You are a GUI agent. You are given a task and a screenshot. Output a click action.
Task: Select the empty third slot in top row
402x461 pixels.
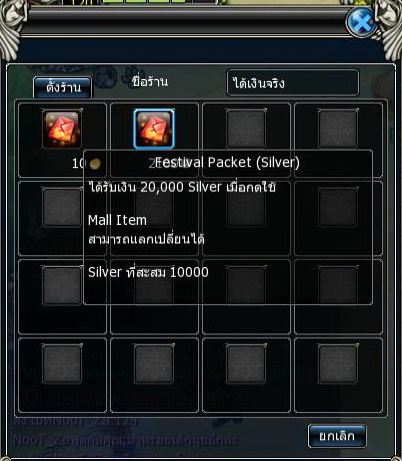(x=246, y=129)
